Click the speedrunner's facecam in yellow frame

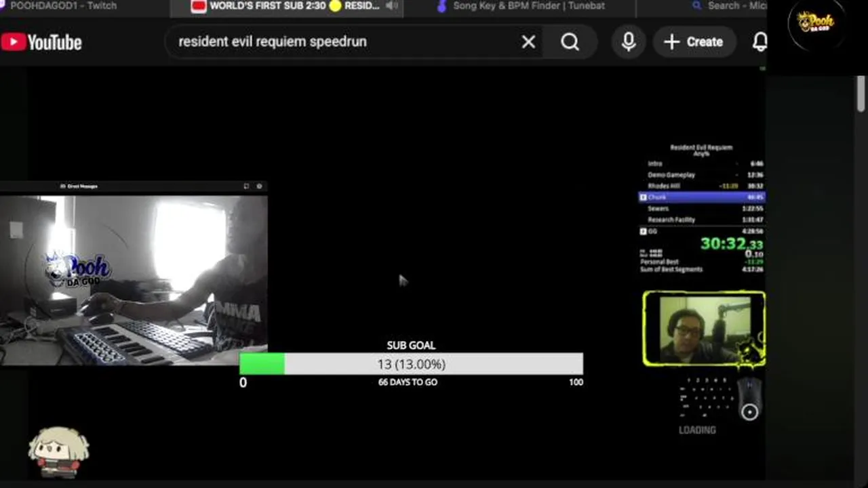tap(704, 329)
